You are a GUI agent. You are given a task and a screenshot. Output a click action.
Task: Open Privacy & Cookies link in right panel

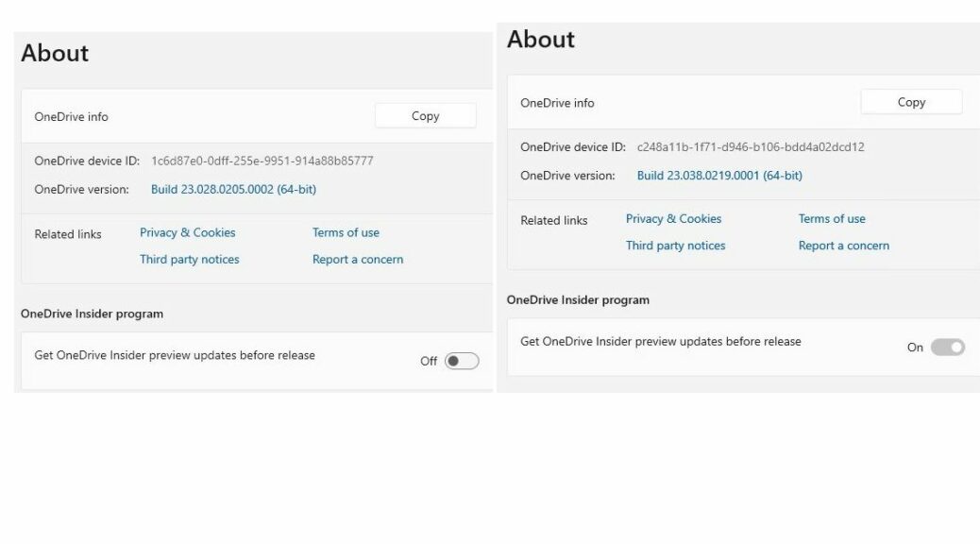(673, 219)
